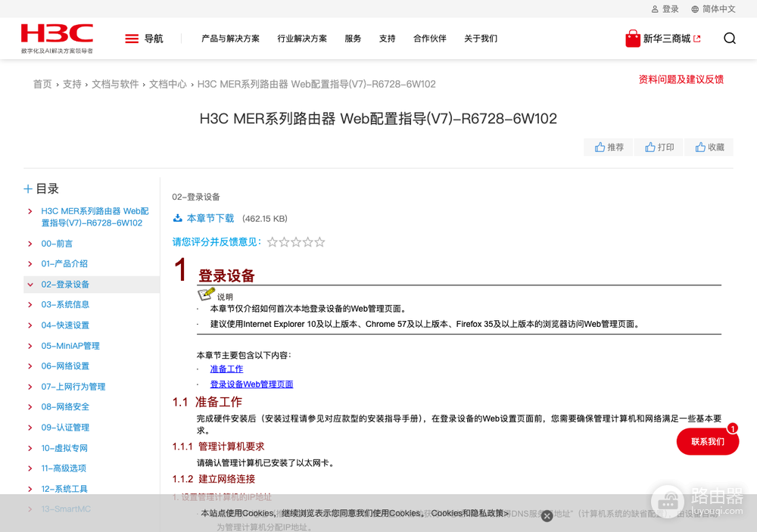Screen dimensions: 757x532
Task: Expand the 07-上网行为管理 chevron
Action: [x=30, y=387]
